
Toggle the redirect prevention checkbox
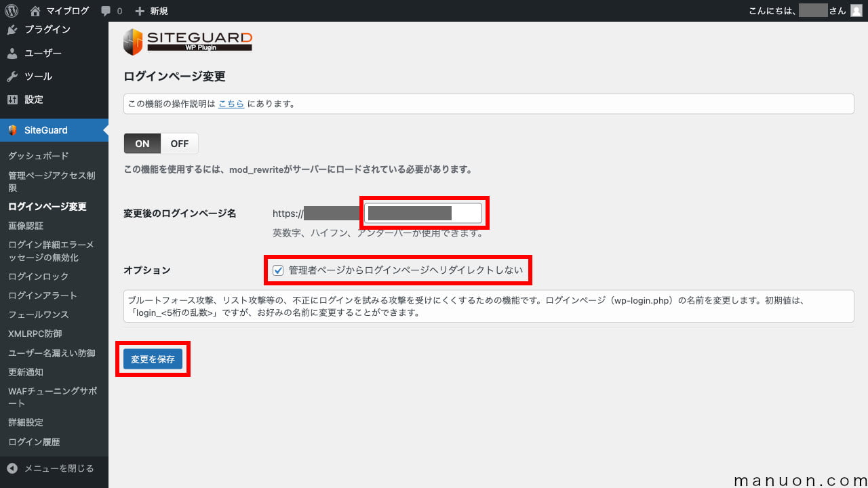(x=278, y=270)
